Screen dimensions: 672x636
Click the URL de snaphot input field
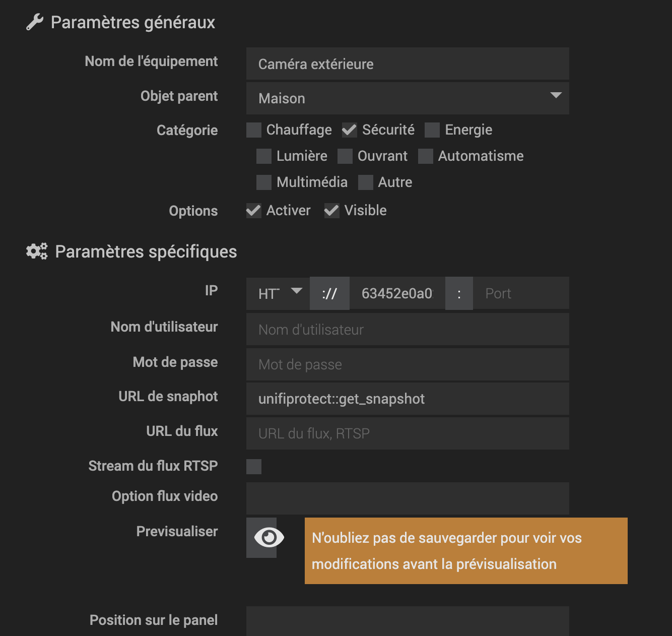tap(407, 399)
